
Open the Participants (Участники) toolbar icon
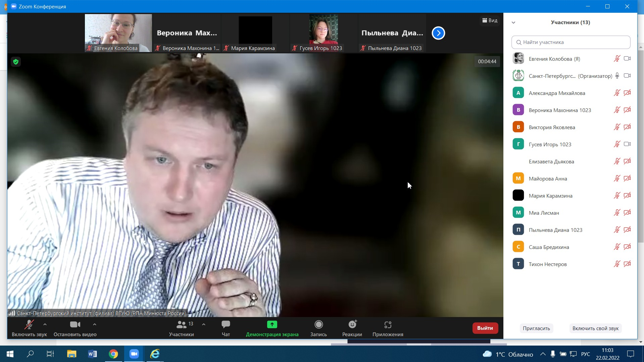[181, 325]
